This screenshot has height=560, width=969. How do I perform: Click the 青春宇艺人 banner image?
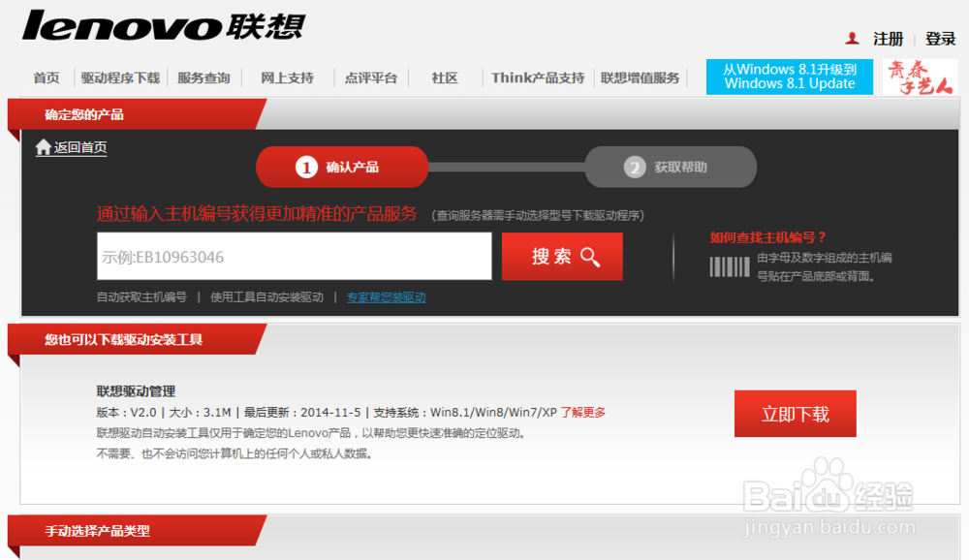[921, 76]
